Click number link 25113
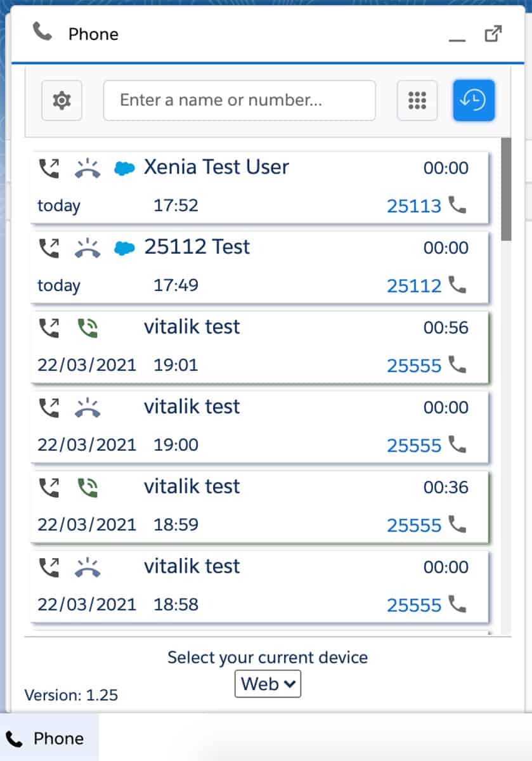The height and width of the screenshot is (761, 532). 413,206
